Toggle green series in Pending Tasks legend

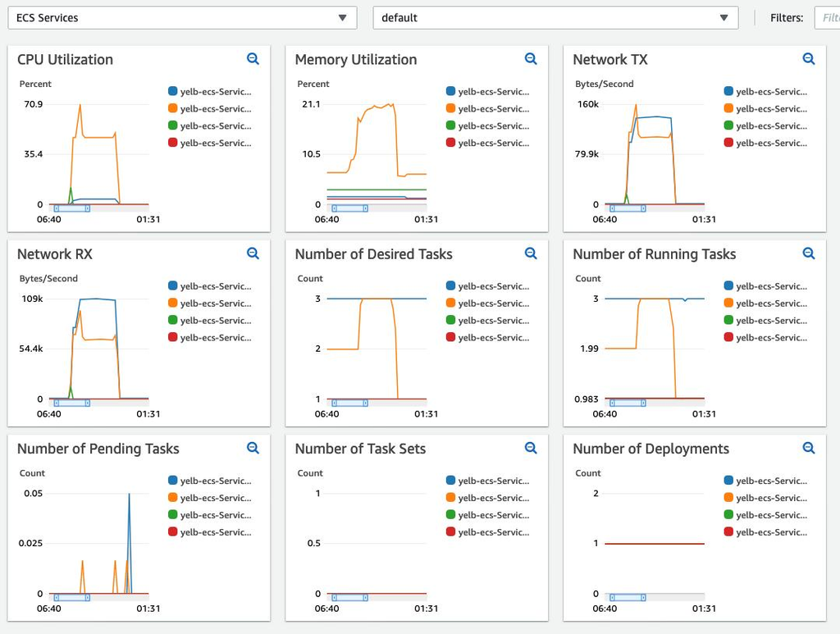click(209, 514)
